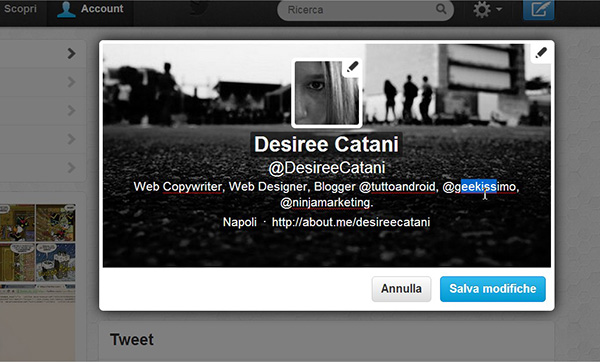Click the @tuttoandroid mention in bio
Screen dimensions: 600x362
(398, 187)
